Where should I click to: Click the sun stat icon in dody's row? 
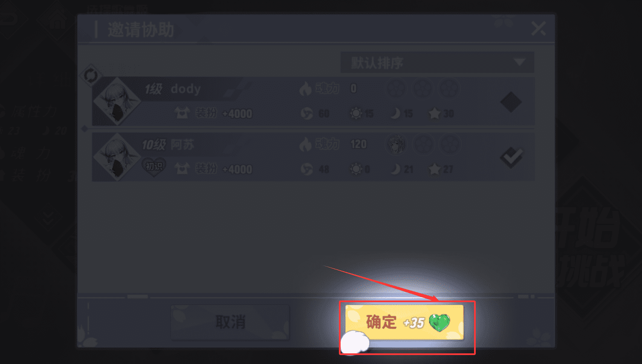coord(356,113)
